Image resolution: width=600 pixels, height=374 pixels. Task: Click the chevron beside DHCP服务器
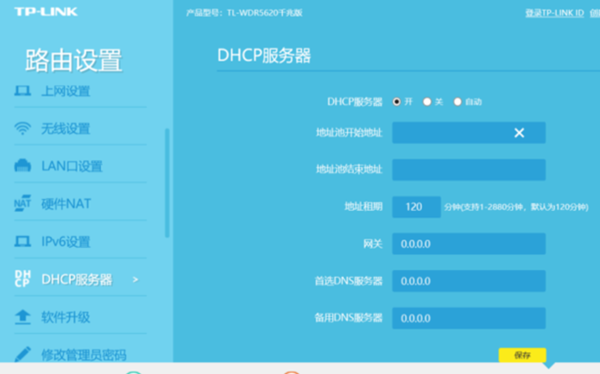pos(135,280)
